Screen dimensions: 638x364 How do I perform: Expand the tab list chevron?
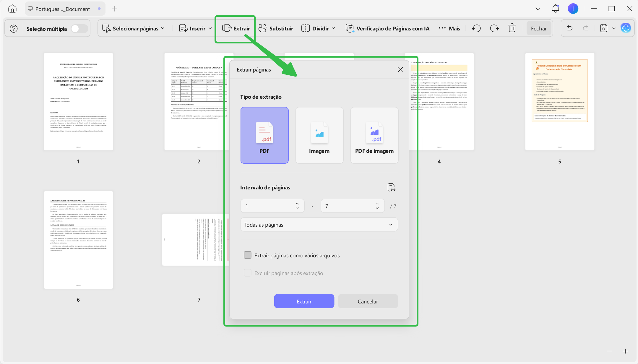(538, 9)
